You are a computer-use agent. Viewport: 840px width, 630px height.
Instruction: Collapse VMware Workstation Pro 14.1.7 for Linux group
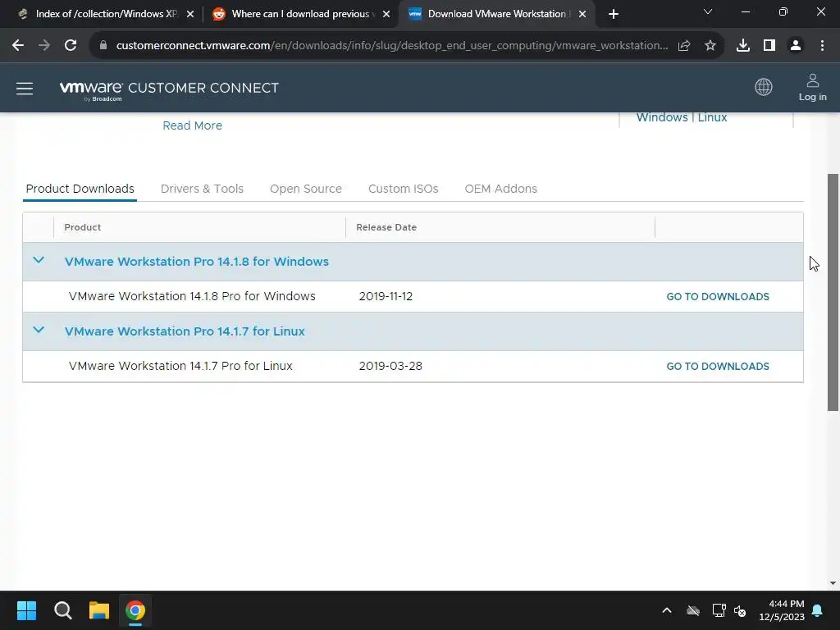tap(39, 330)
